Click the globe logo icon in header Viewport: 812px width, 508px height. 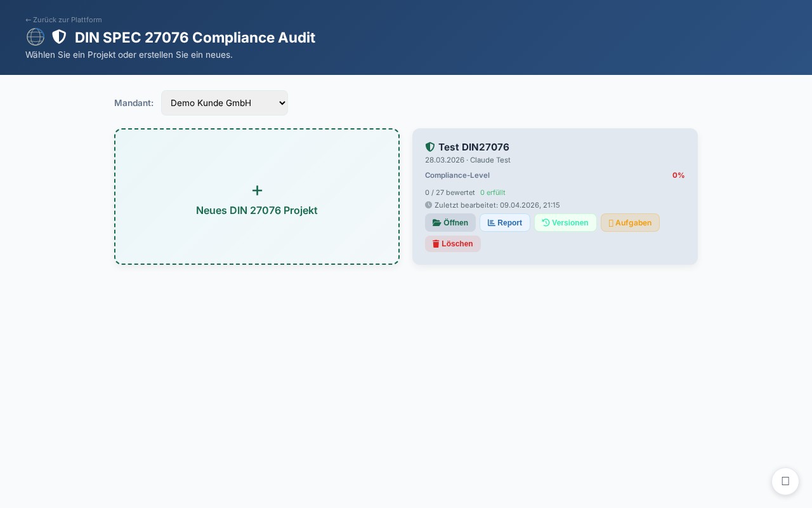[x=36, y=37]
